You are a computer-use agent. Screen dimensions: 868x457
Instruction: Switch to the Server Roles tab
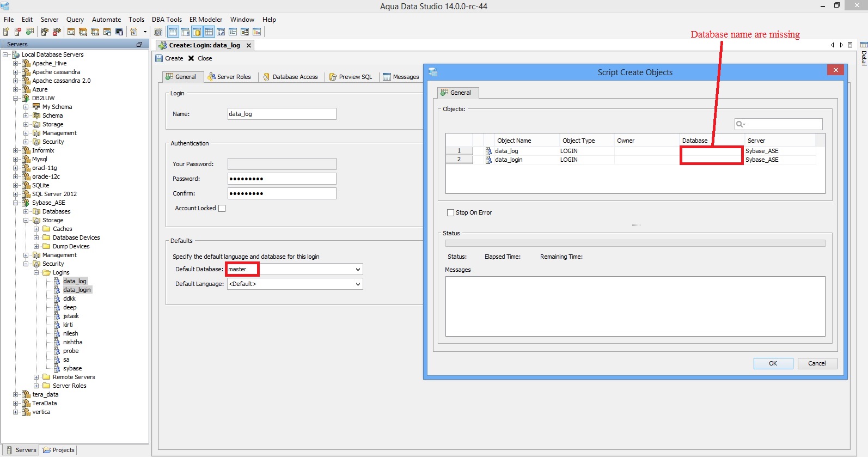pyautogui.click(x=229, y=77)
